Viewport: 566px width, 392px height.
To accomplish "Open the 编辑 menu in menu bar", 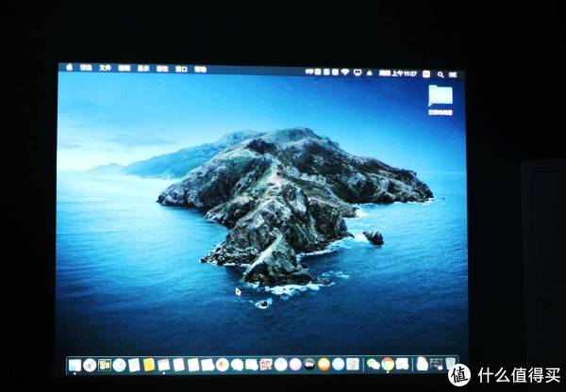I will 125,68.
